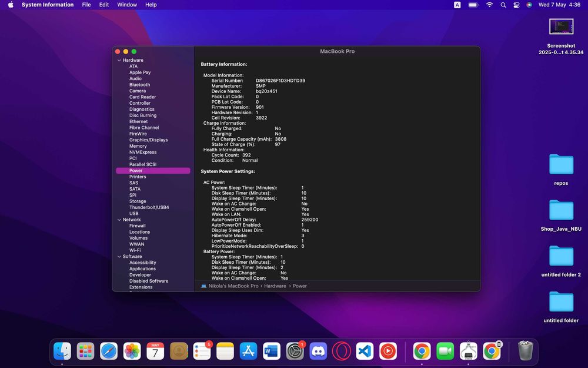Select Graphics/Displays in sidebar
This screenshot has height=368, width=588.
click(149, 140)
